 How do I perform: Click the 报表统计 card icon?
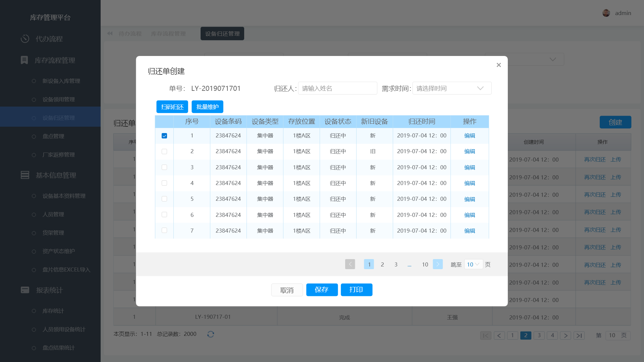pyautogui.click(x=25, y=290)
